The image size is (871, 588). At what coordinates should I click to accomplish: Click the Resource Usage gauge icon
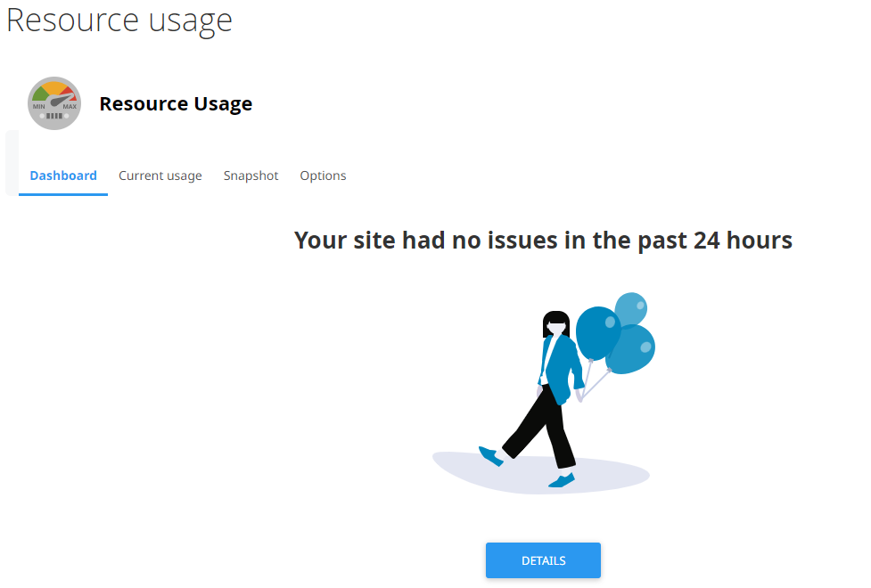tap(54, 103)
